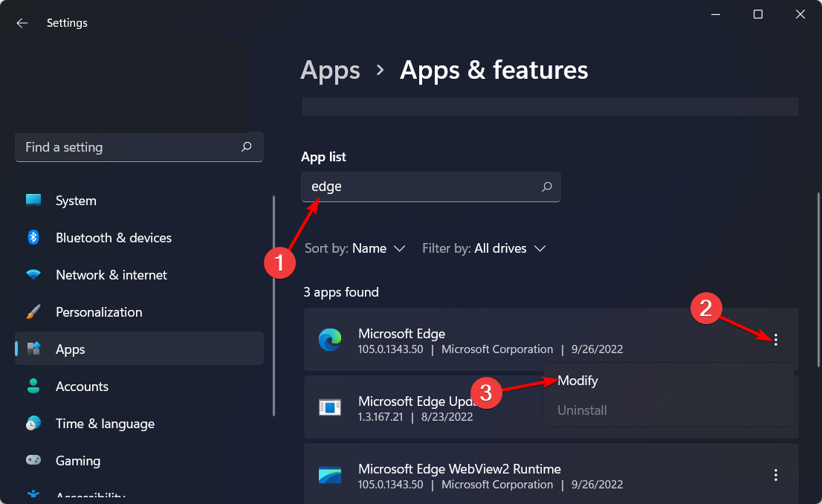Click the Wi-Fi icon for Network & internet
This screenshot has width=822, height=504.
point(33,275)
